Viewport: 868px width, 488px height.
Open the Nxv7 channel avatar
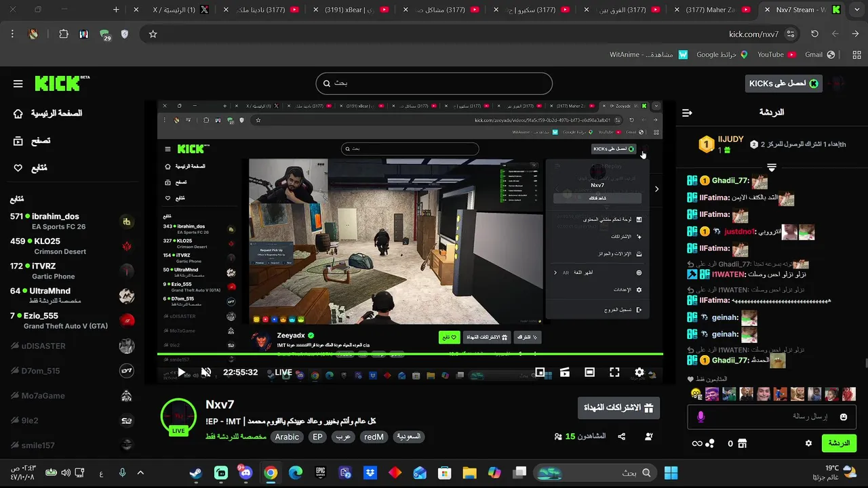178,416
